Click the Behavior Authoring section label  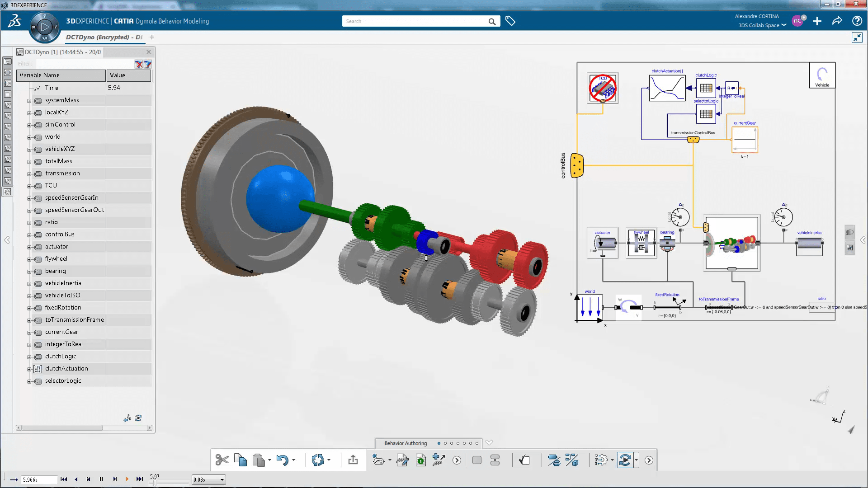point(406,443)
